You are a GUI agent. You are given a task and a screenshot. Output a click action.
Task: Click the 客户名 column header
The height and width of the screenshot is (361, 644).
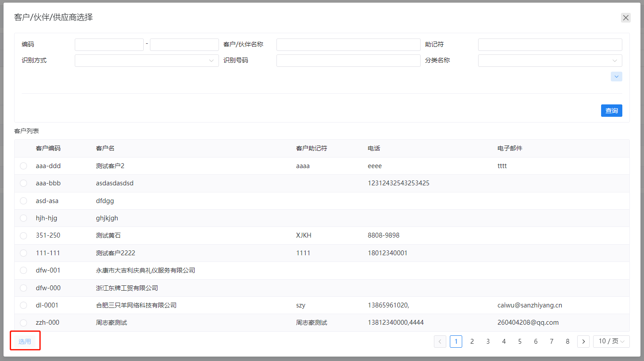pos(105,148)
